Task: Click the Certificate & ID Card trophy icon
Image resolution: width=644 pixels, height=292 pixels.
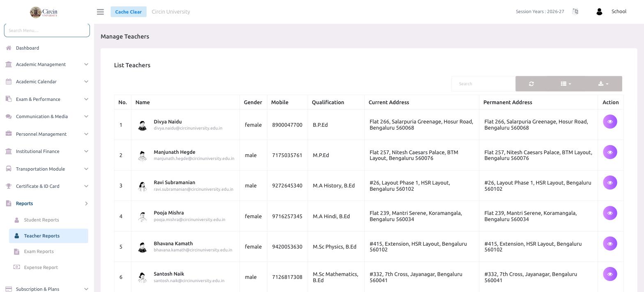Action: pos(9,186)
